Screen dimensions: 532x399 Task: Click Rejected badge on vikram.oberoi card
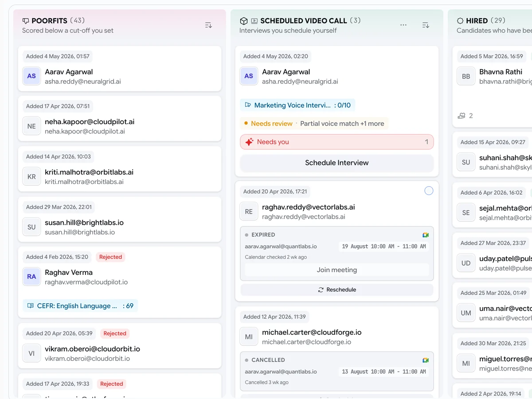point(115,333)
